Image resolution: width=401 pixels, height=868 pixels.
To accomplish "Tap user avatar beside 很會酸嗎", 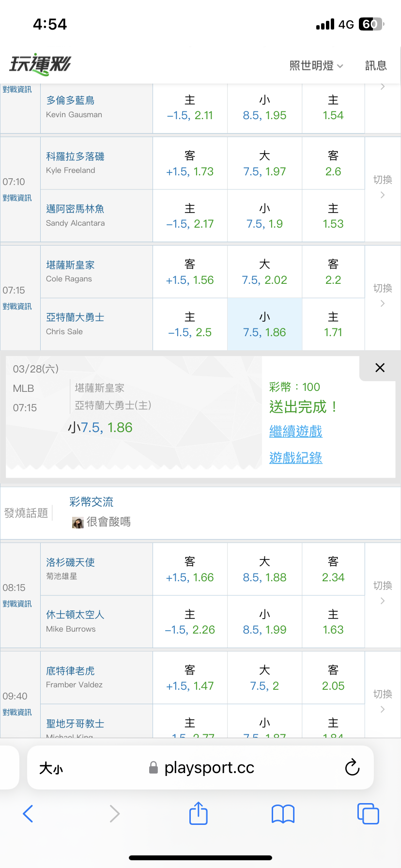I will (77, 522).
